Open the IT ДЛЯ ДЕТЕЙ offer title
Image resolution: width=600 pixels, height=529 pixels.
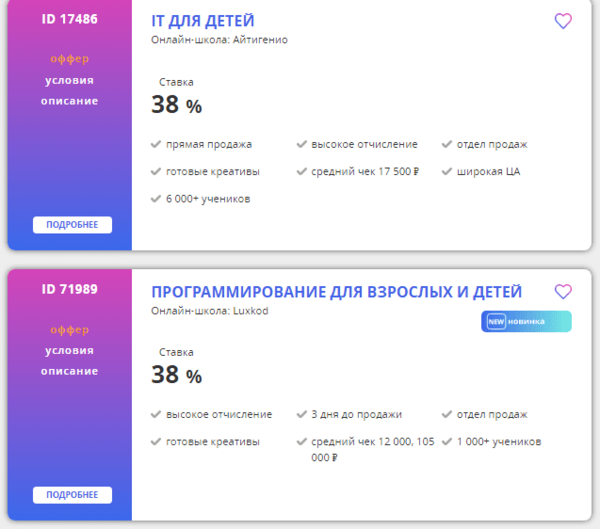click(202, 21)
